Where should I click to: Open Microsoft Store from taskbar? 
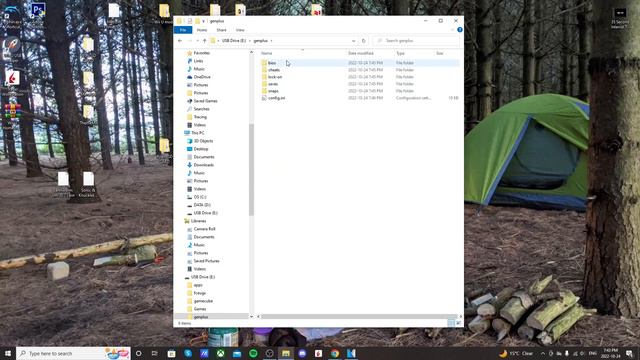tap(171, 353)
